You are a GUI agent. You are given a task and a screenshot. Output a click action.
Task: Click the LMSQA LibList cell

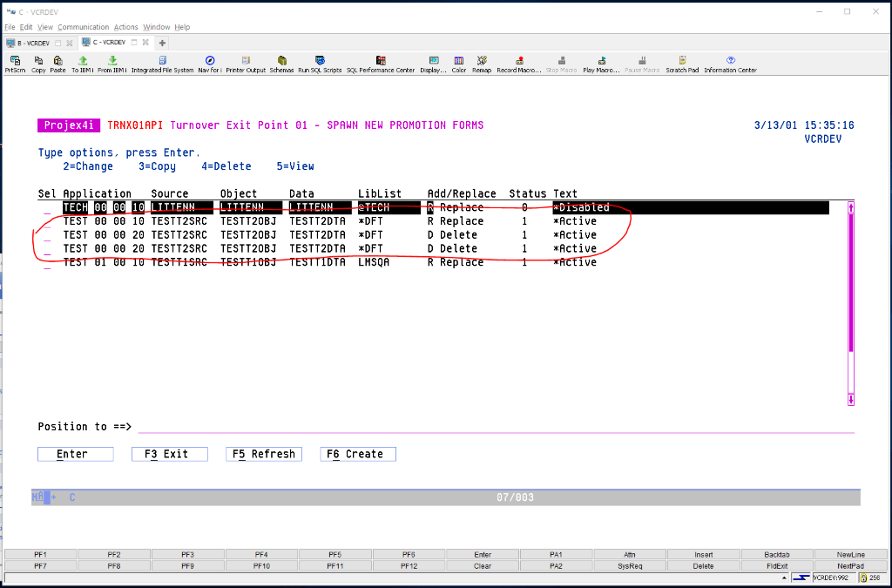(x=374, y=262)
